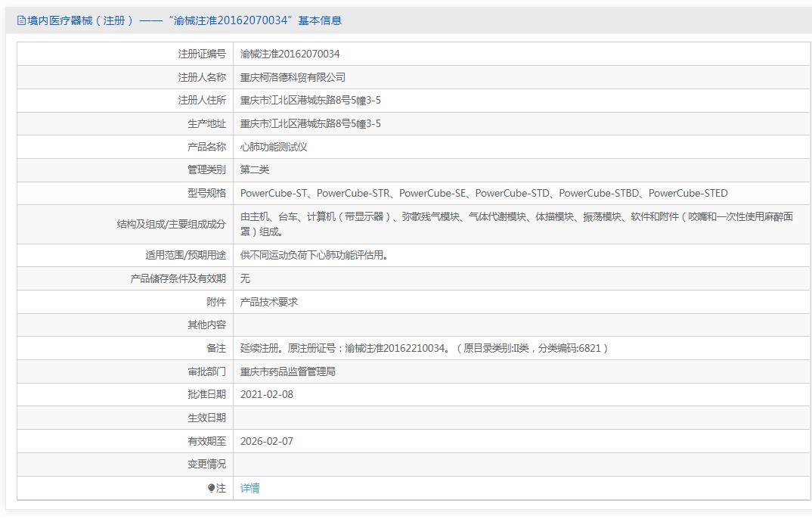Viewport: 812px width, 519px height.
Task: Click the 生产地址 label
Action: point(206,124)
